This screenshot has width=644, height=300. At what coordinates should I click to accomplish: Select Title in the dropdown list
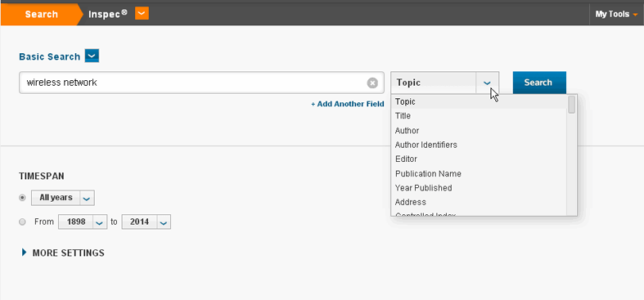(x=480, y=116)
